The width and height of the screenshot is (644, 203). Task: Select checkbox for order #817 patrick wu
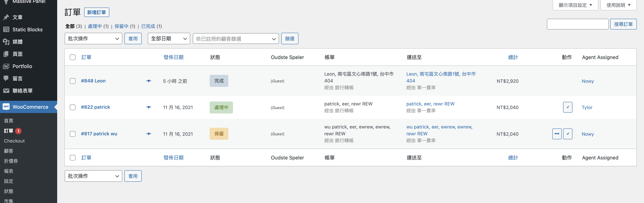[x=73, y=134]
